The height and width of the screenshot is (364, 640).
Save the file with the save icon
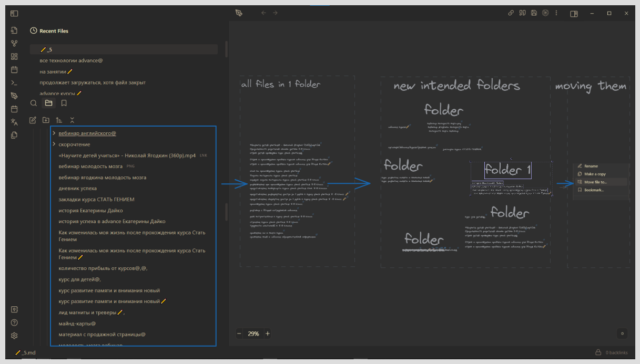534,13
